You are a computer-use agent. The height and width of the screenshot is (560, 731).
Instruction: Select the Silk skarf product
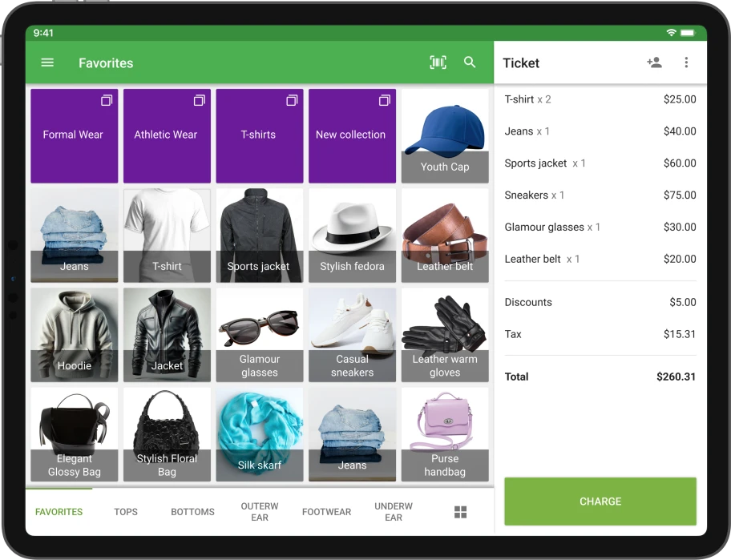[x=259, y=433]
